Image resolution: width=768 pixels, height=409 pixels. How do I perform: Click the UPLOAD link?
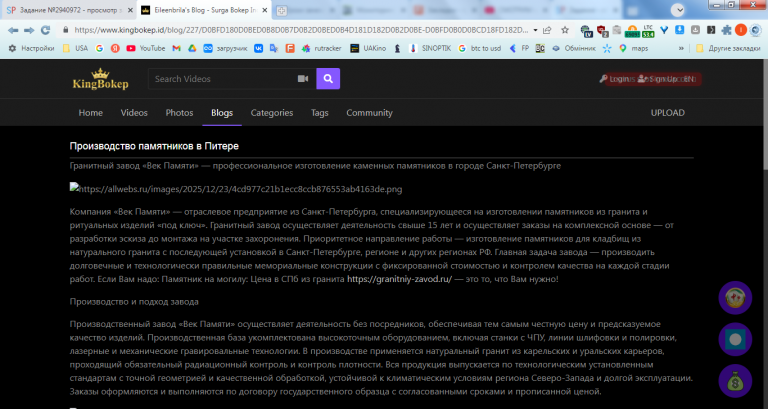pos(668,113)
